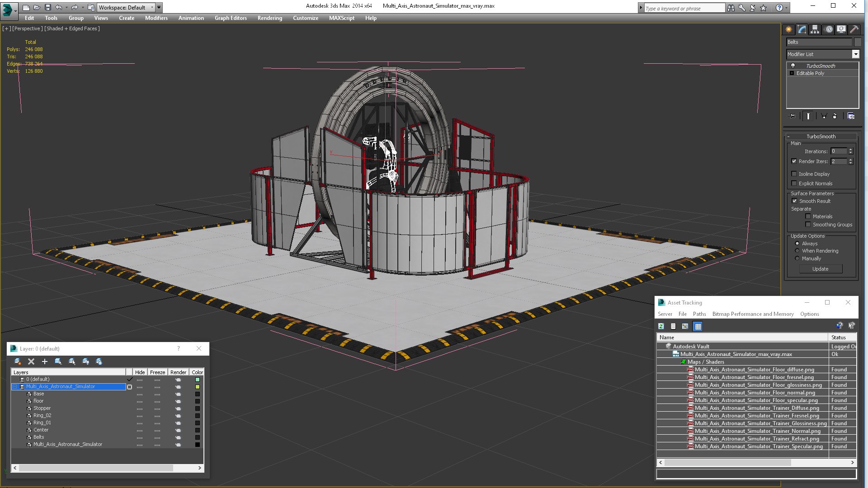Click the Subscription Center key icon
Screen dimensions: 868x488
742,8
